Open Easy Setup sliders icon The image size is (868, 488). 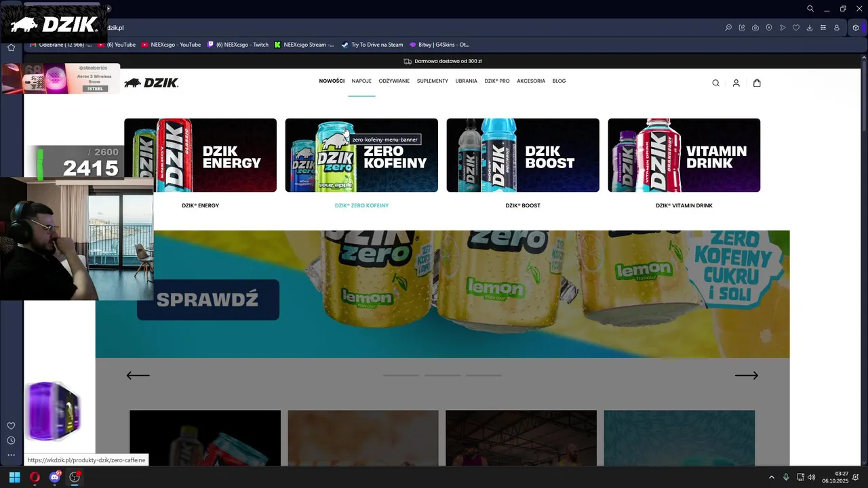(x=823, y=28)
